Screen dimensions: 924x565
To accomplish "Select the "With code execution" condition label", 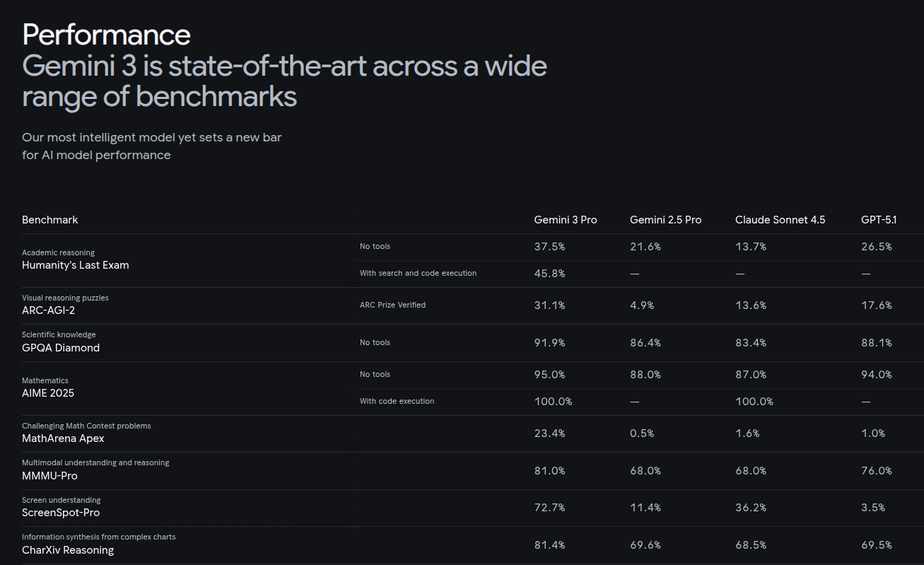I will 397,401.
